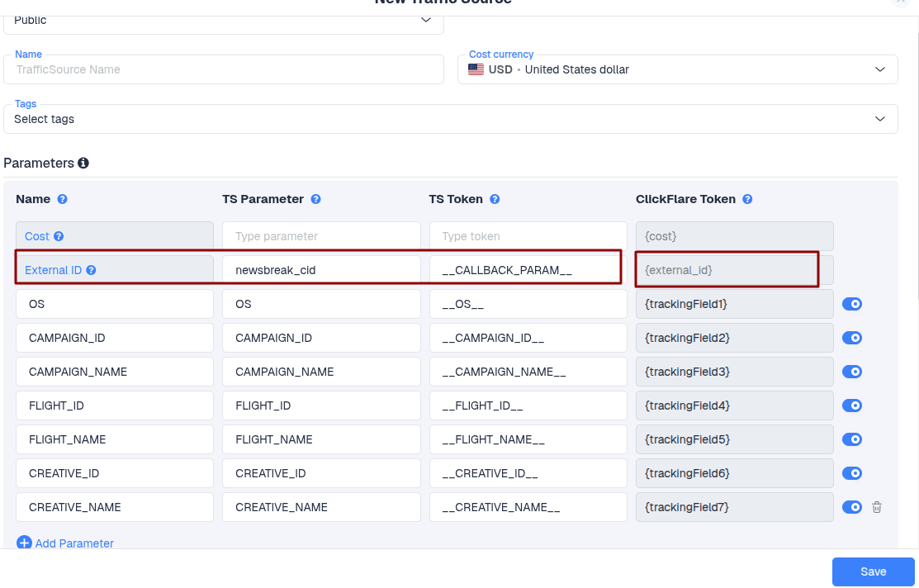
Task: Edit the CAMPAIGN_ID name field
Action: click(114, 338)
